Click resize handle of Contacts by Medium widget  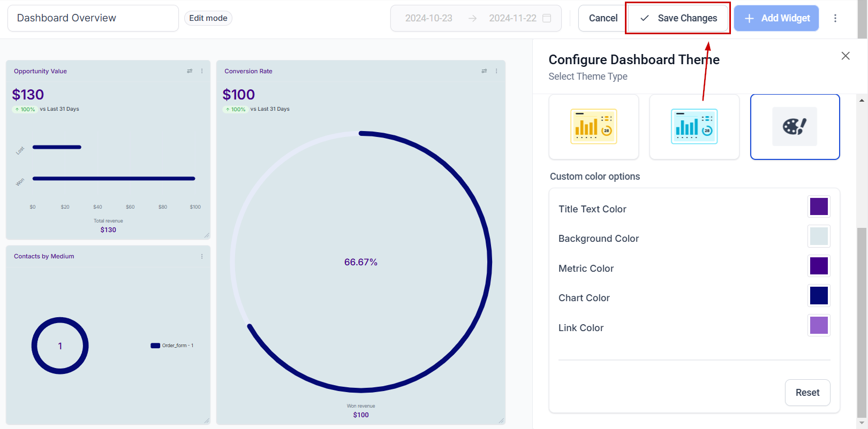[207, 420]
